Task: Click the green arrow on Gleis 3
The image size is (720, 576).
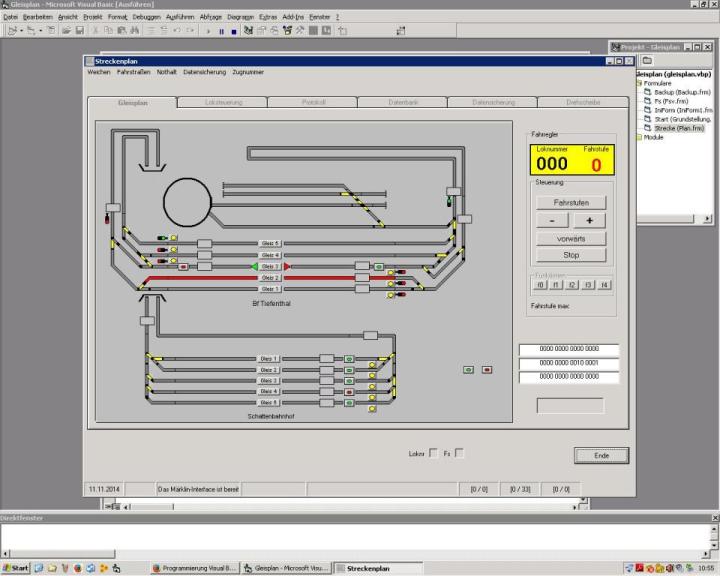Action: click(x=255, y=267)
